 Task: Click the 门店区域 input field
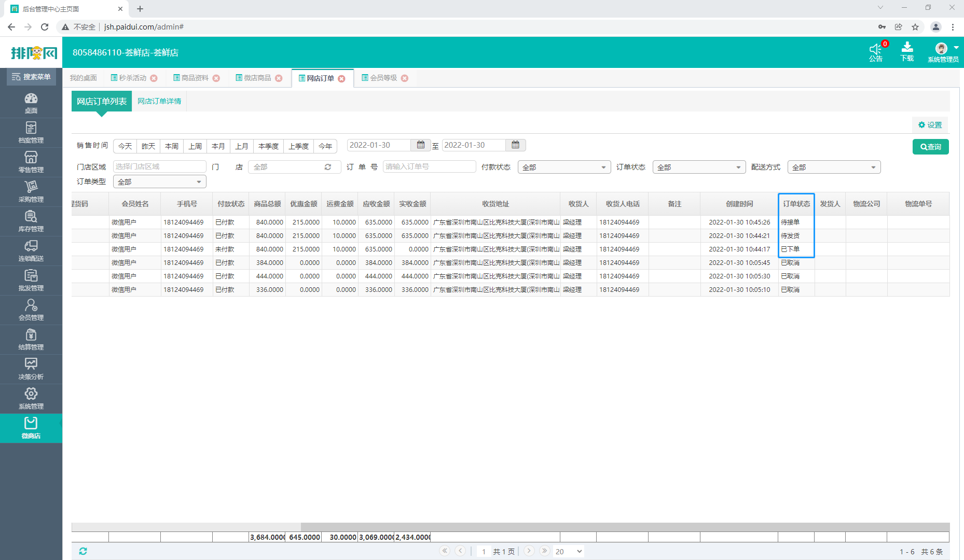(x=159, y=166)
